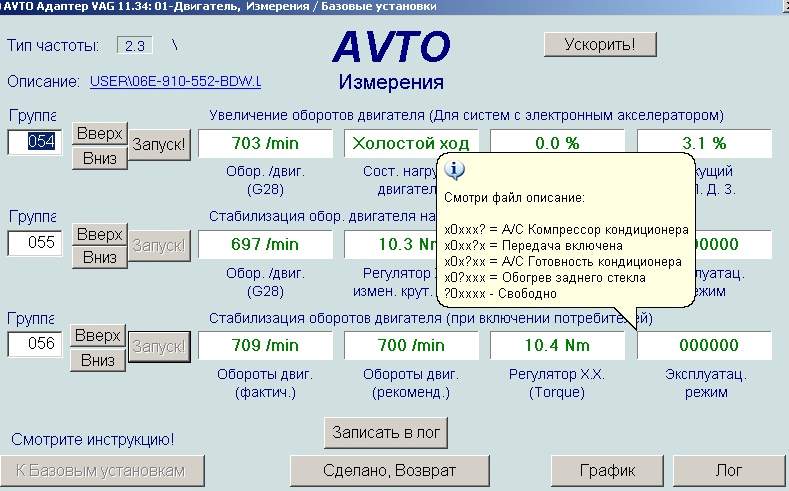The image size is (789, 491).
Task: Click the Записать в лог button
Action: click(386, 433)
